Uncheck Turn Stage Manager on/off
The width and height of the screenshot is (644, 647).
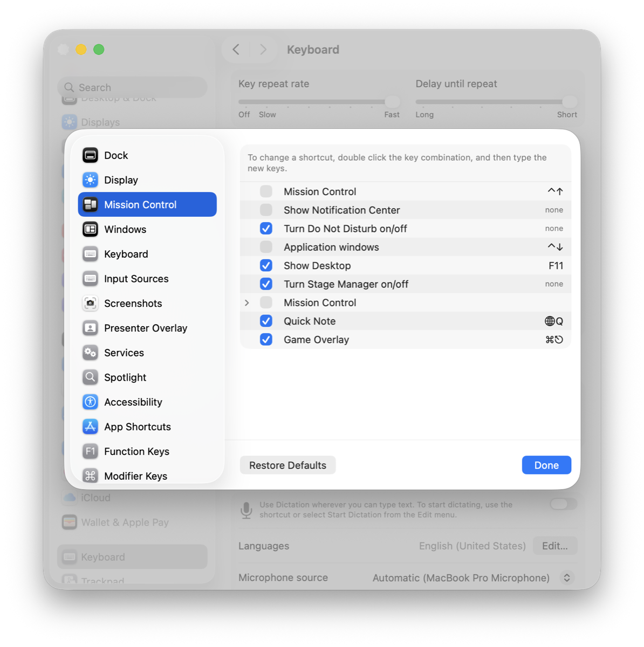(266, 284)
